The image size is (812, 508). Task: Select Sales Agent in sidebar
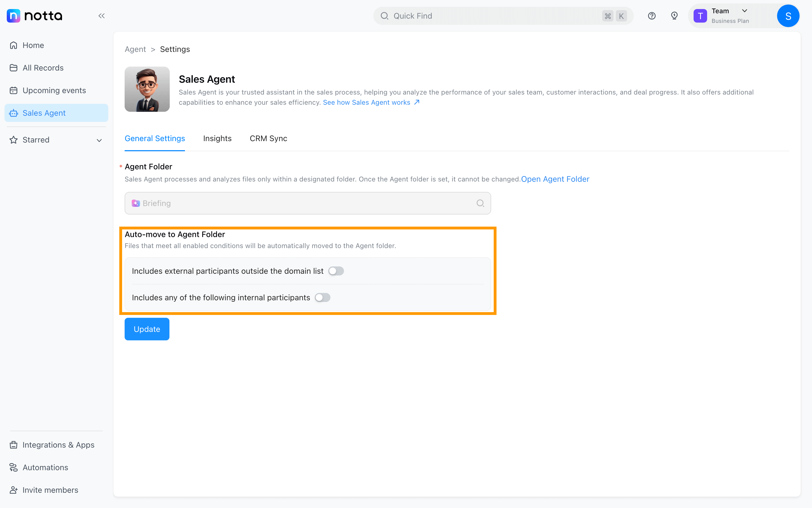[x=56, y=113]
